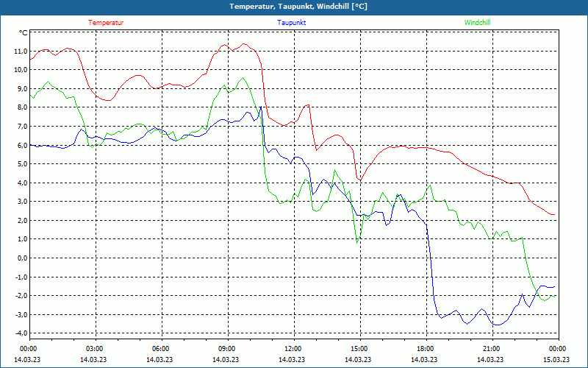588x368 pixels.
Task: Click the 21:00 time axis label
Action: 490,349
